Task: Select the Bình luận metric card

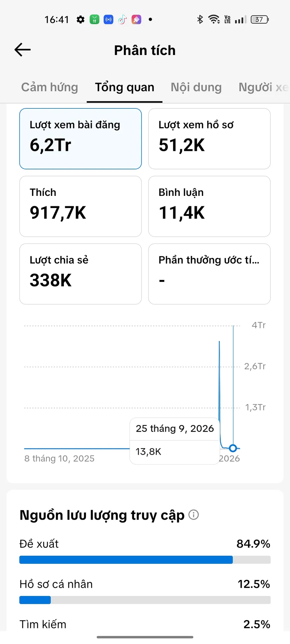Action: [209, 206]
